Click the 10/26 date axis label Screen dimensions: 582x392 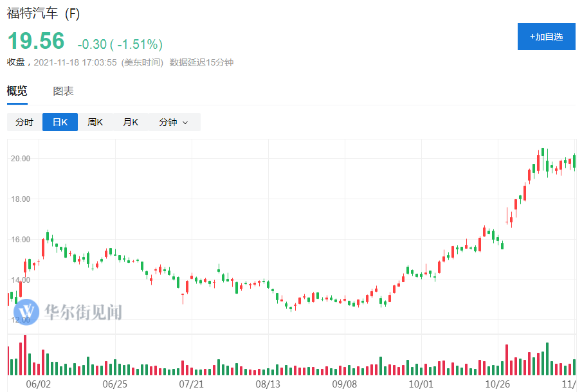point(498,384)
